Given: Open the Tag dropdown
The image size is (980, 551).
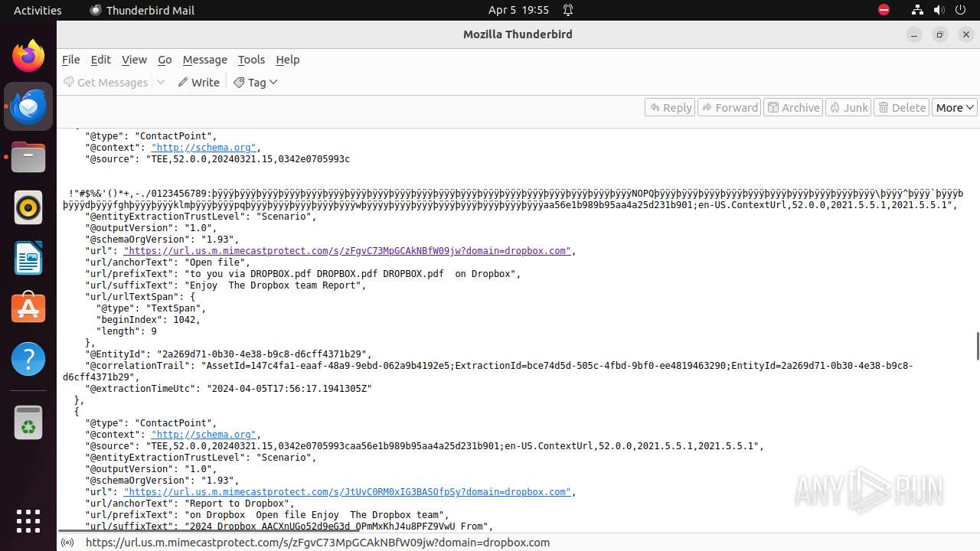Looking at the screenshot, I should pyautogui.click(x=256, y=82).
